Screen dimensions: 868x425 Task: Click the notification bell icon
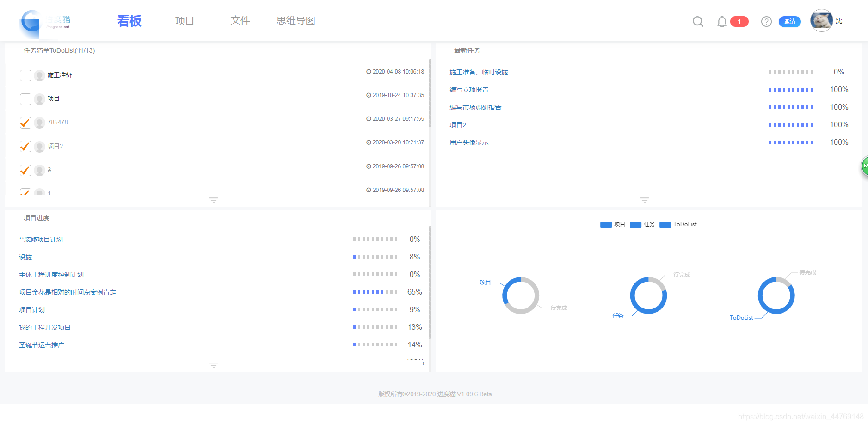click(722, 21)
